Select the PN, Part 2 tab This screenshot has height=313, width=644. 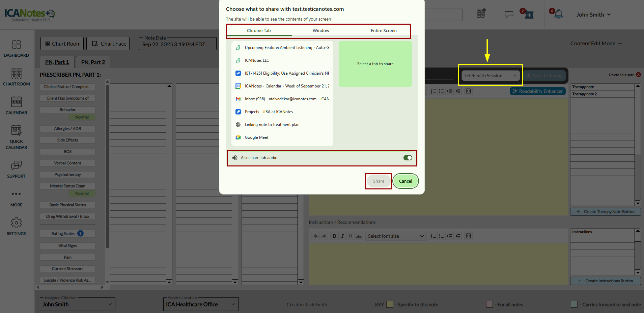tap(93, 62)
